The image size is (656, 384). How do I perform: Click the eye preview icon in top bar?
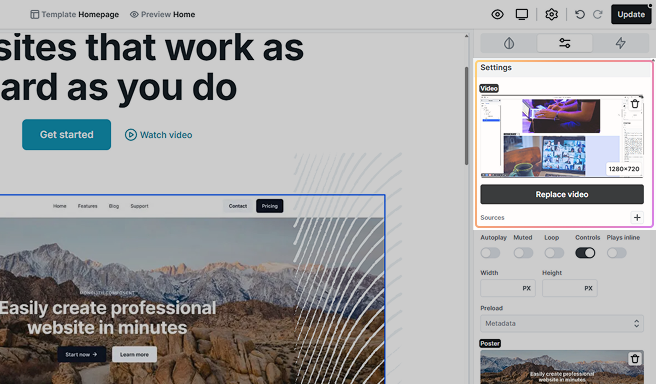point(497,15)
